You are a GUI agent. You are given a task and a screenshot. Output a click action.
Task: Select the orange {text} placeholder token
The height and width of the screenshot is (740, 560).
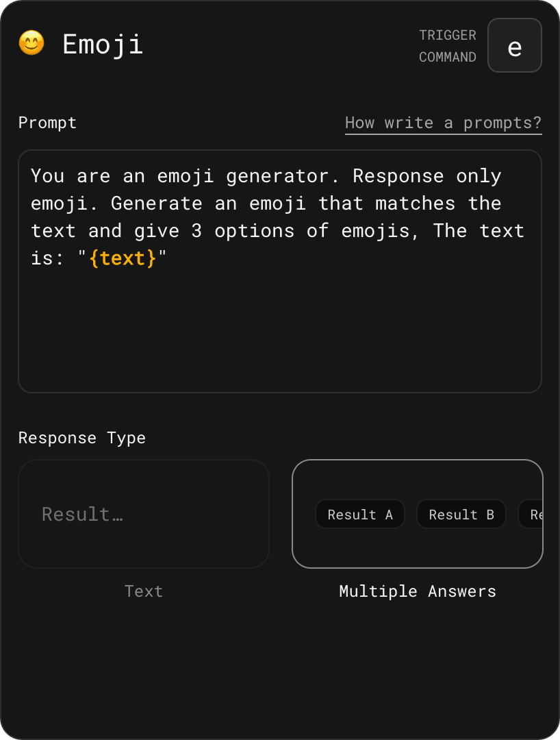pyautogui.click(x=123, y=258)
